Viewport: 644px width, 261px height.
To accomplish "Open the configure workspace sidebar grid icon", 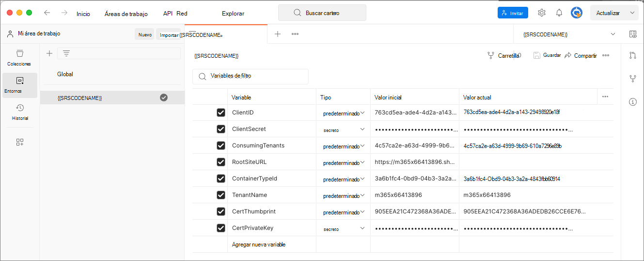I will [x=19, y=142].
